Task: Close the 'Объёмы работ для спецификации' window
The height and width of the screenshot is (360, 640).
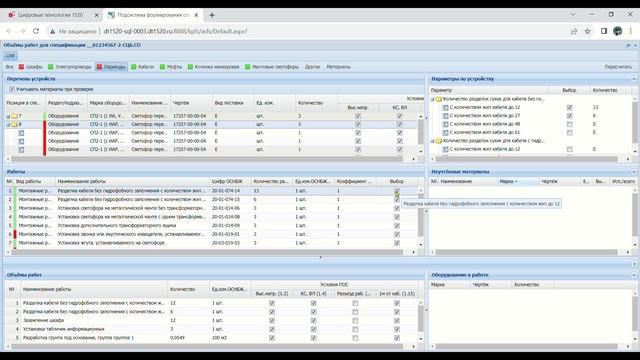Action: (635, 45)
